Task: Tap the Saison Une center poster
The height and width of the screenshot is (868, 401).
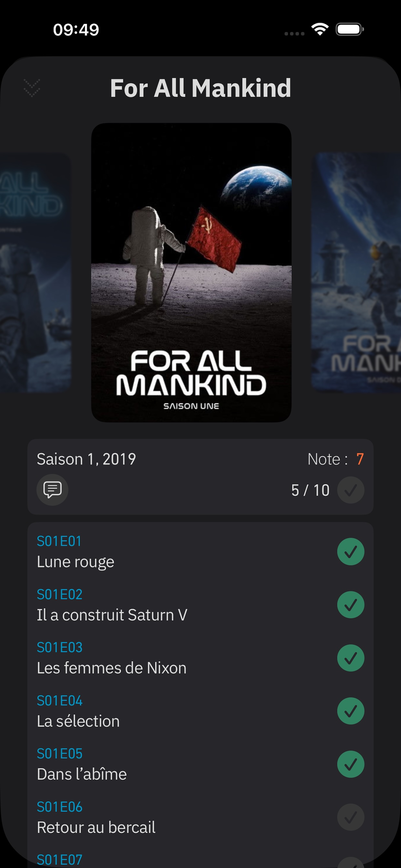Action: [191, 272]
